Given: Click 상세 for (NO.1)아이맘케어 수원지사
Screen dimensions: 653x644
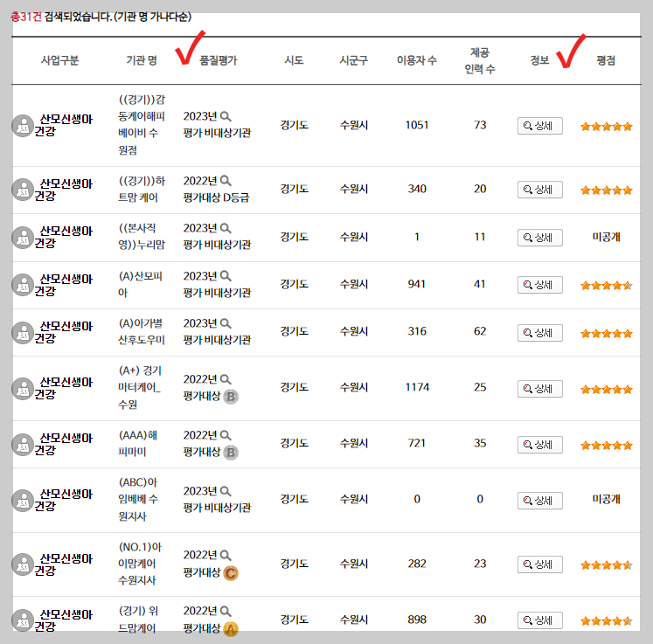Looking at the screenshot, I should tap(539, 564).
